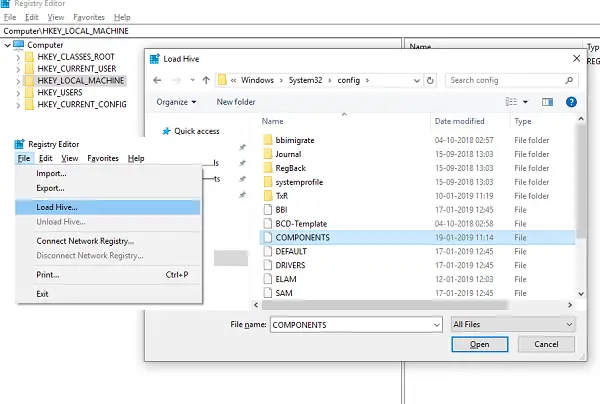Open the recent locations dropdown arrow
Image resolution: width=600 pixels, height=404 pixels.
[x=192, y=80]
